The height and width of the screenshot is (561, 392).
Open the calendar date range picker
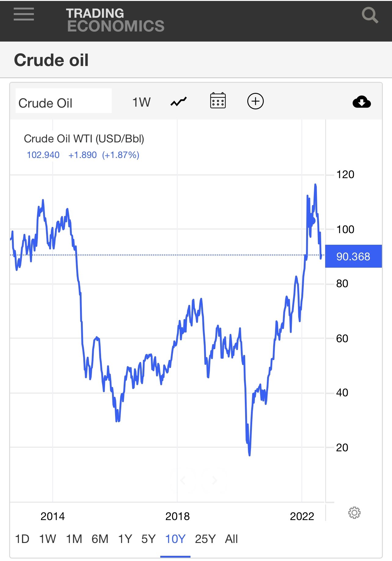pyautogui.click(x=218, y=101)
